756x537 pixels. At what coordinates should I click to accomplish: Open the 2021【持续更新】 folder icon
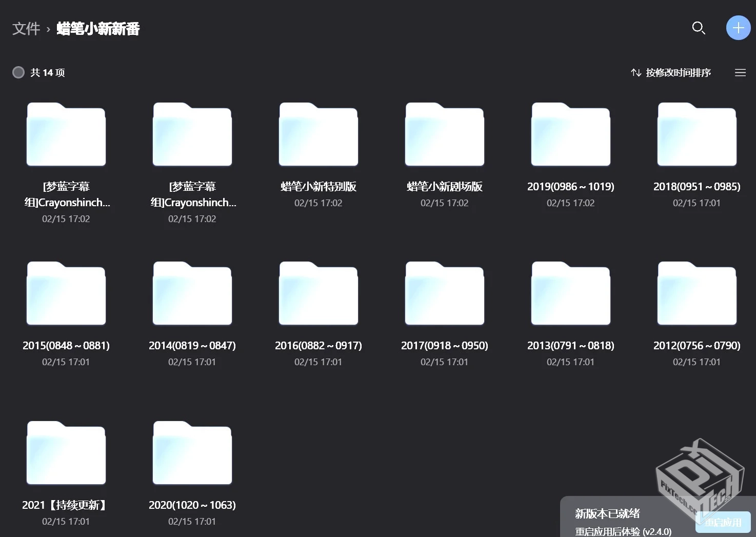[66, 452]
